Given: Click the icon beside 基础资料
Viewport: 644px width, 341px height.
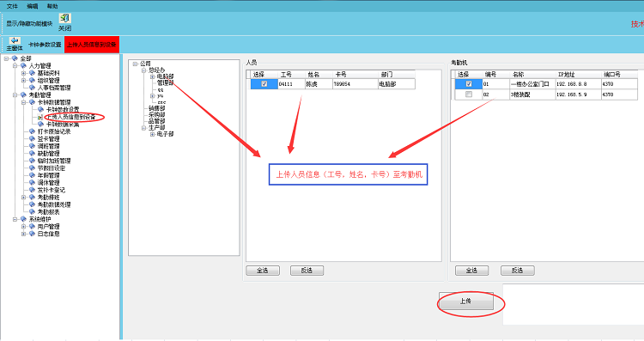Looking at the screenshot, I should coord(32,73).
